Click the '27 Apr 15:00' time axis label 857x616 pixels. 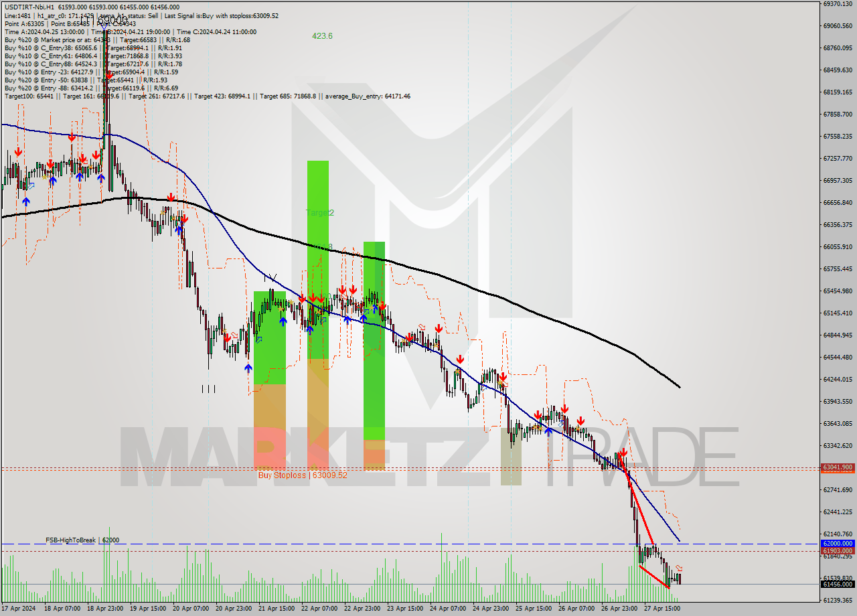661,609
